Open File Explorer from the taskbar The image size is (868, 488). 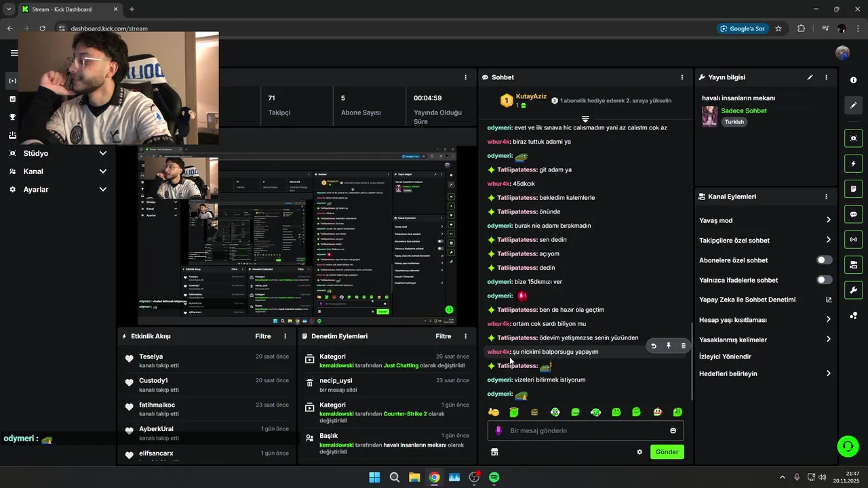[414, 477]
